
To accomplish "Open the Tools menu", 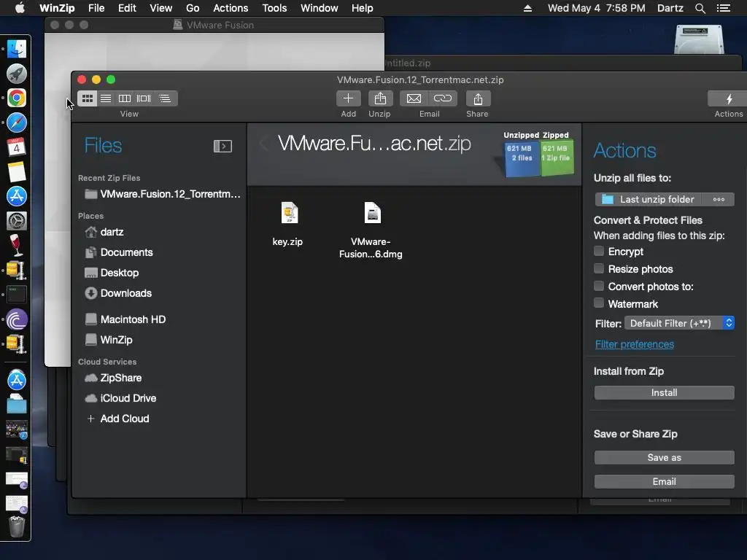I will [274, 8].
